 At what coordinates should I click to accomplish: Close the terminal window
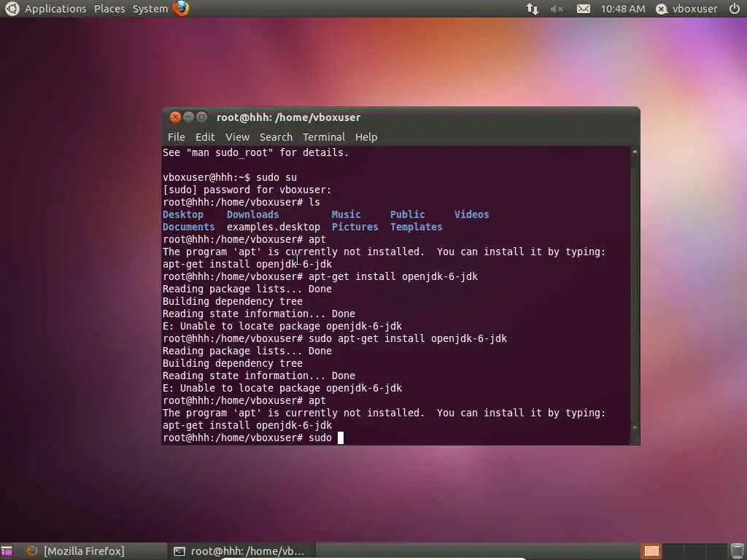[x=175, y=117]
